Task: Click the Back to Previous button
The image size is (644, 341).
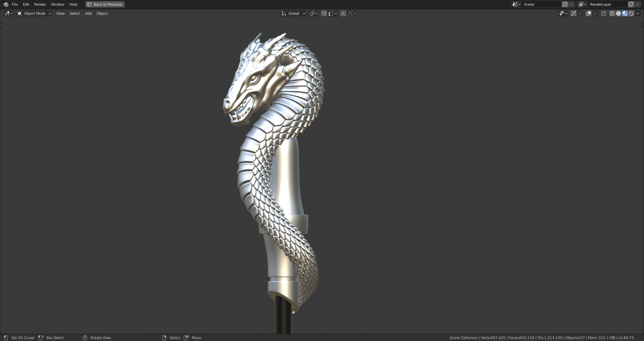Action: pyautogui.click(x=105, y=4)
